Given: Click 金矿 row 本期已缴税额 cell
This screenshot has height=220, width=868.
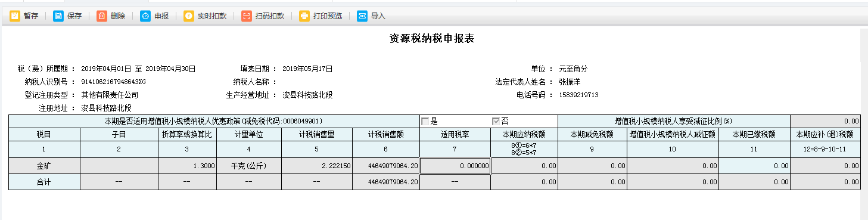Looking at the screenshot, I should (754, 166).
